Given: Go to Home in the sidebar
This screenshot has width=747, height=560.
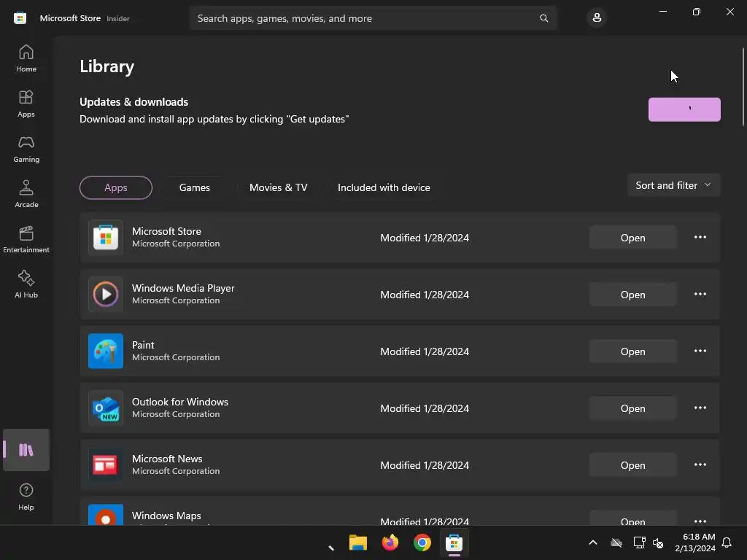Looking at the screenshot, I should pos(26,58).
